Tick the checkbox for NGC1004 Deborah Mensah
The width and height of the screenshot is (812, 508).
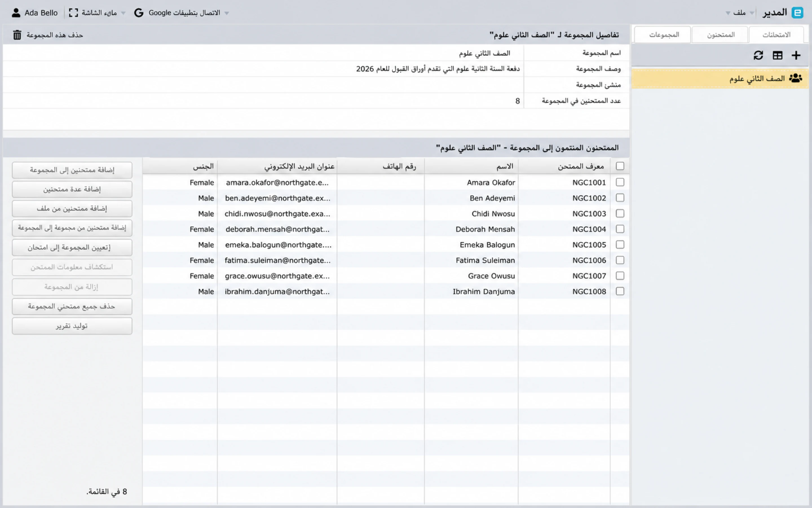[x=620, y=229]
